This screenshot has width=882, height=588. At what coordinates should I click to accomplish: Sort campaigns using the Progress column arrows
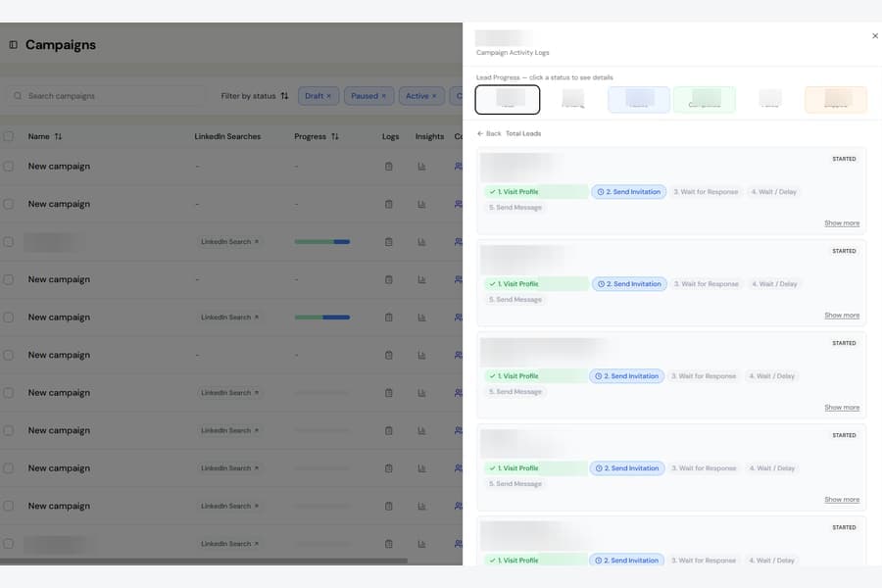tap(335, 137)
